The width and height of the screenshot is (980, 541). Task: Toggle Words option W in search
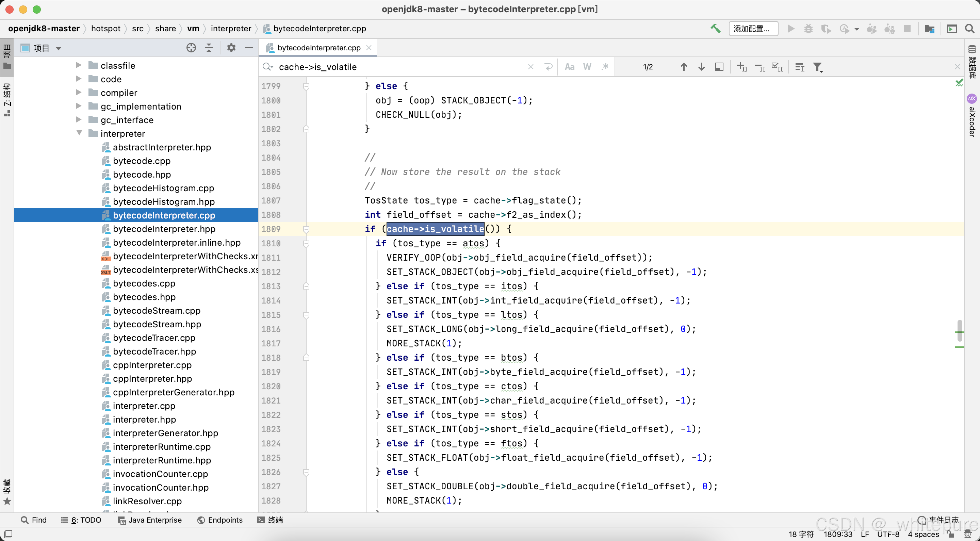point(587,67)
